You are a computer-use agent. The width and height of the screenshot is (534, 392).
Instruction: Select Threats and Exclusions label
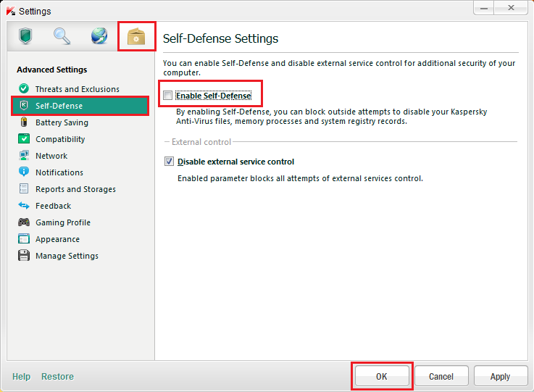pos(78,89)
